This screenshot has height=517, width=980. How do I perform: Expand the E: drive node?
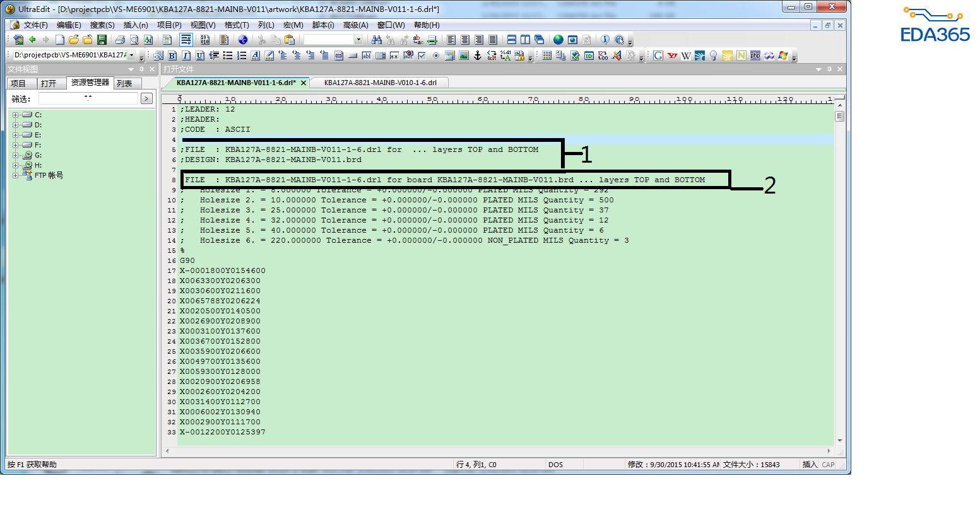point(15,135)
